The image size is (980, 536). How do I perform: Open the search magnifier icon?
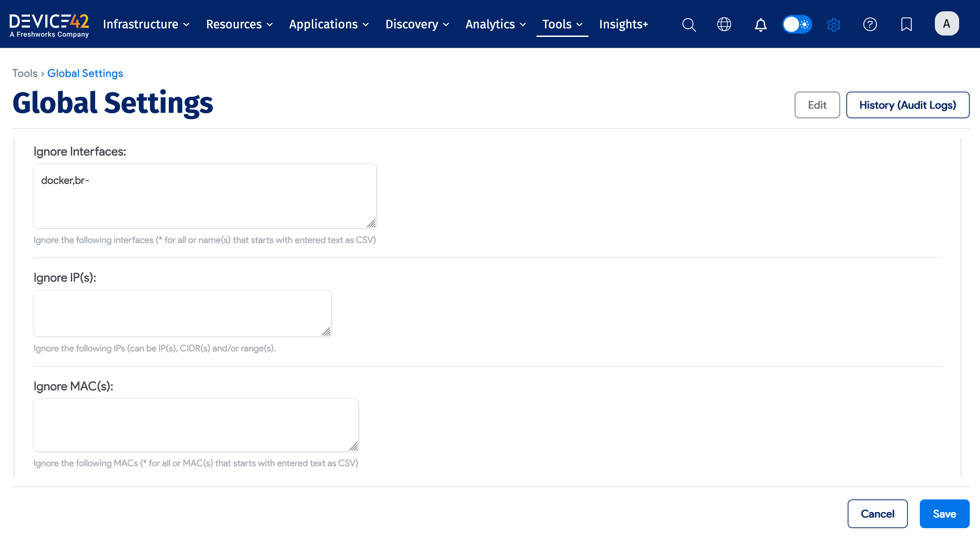[x=689, y=24]
